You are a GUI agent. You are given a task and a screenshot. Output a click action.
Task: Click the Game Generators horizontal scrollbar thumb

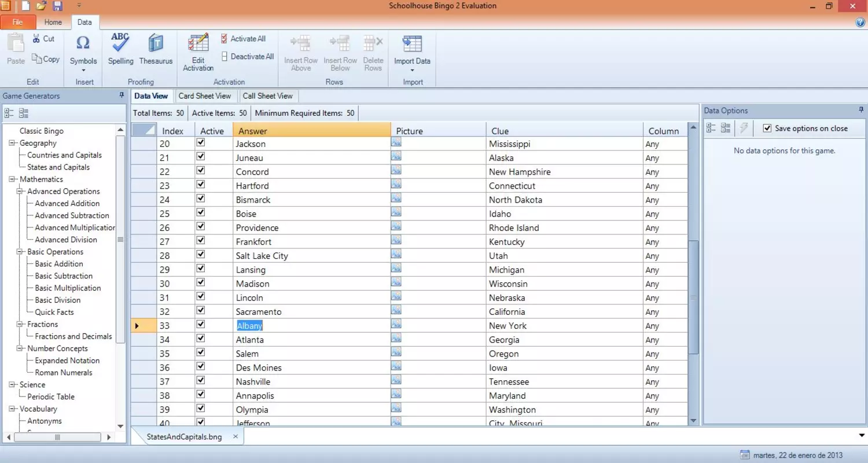(x=57, y=438)
